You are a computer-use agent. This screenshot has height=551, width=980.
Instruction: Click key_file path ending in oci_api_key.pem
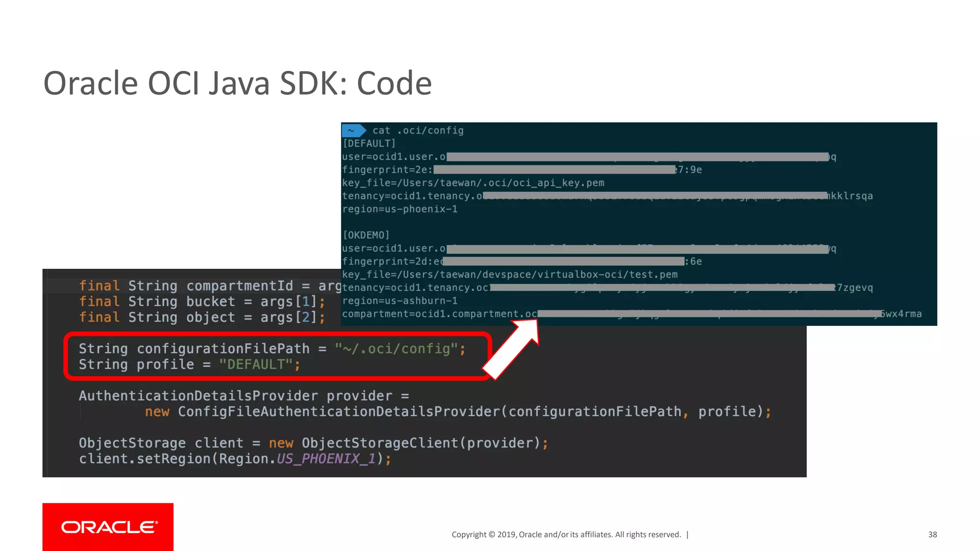(473, 183)
